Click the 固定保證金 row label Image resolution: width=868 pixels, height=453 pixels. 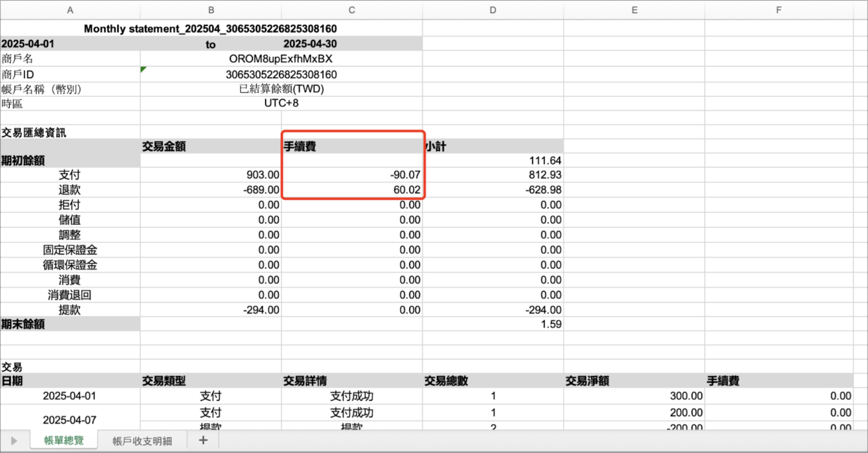[x=70, y=250]
